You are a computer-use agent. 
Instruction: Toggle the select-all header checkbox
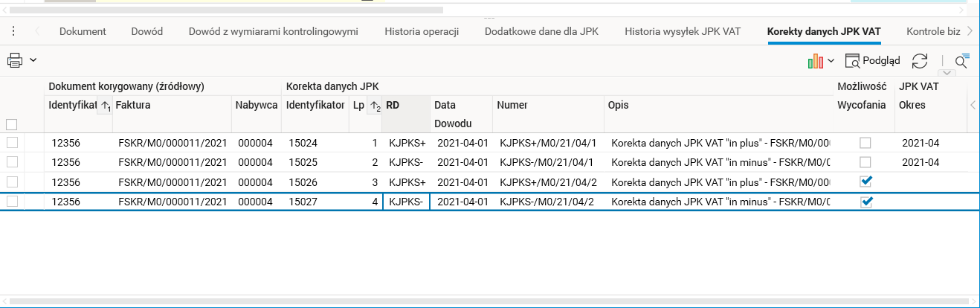(x=11, y=124)
